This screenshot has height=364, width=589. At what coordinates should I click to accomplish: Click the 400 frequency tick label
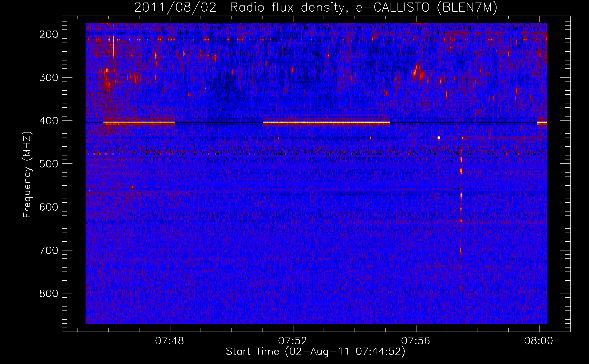49,121
